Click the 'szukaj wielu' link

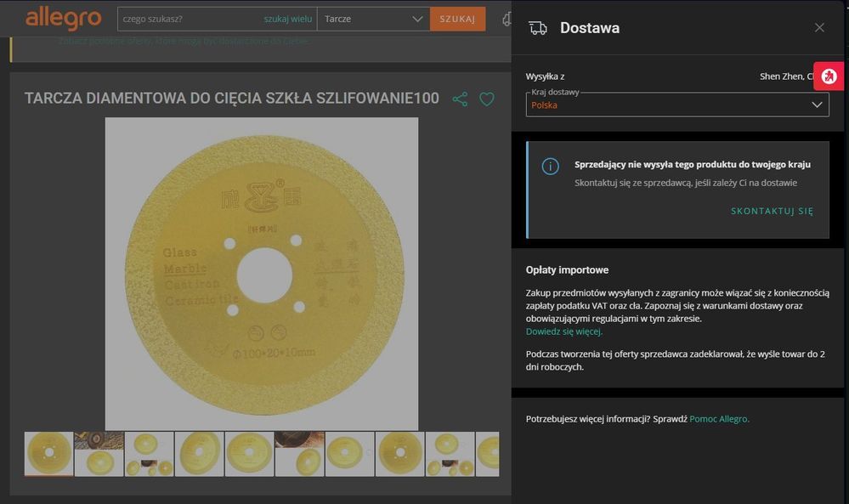[287, 19]
